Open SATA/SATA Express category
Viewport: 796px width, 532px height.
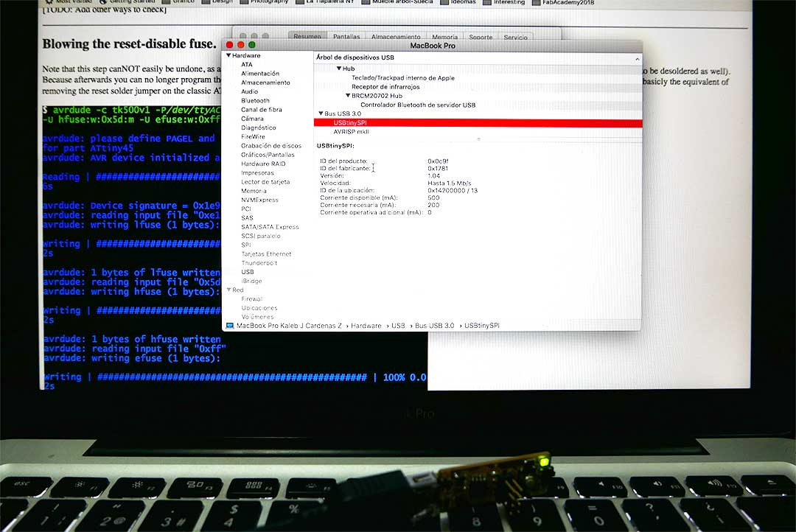[270, 227]
